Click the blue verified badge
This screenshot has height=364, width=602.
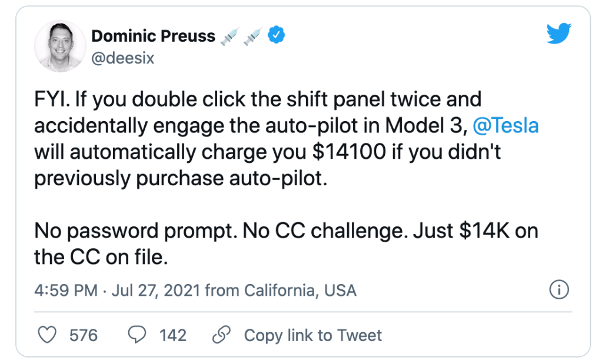[x=277, y=36]
